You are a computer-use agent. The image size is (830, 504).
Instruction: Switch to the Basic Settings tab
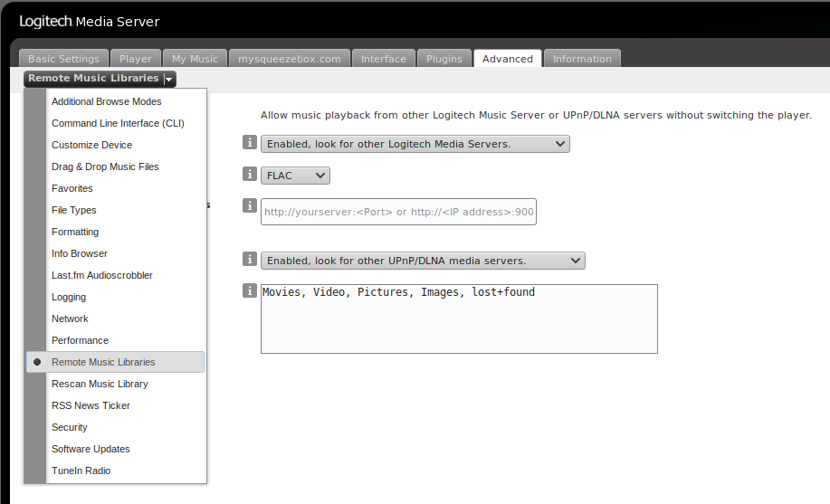63,59
